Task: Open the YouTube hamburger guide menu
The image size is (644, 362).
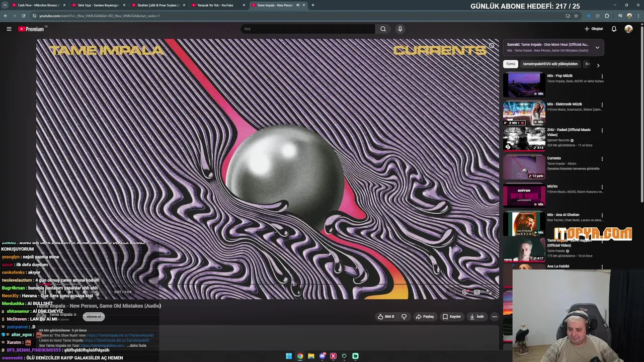Action: 9,29
